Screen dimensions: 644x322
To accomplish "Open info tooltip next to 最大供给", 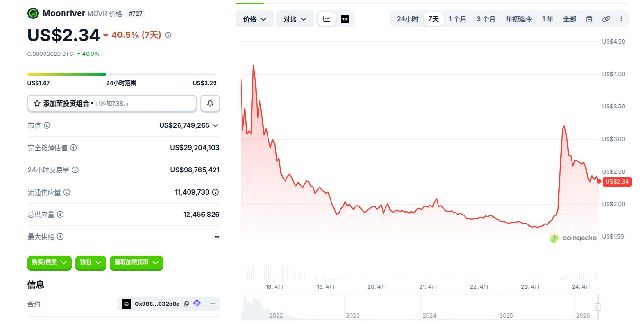I will pos(60,237).
